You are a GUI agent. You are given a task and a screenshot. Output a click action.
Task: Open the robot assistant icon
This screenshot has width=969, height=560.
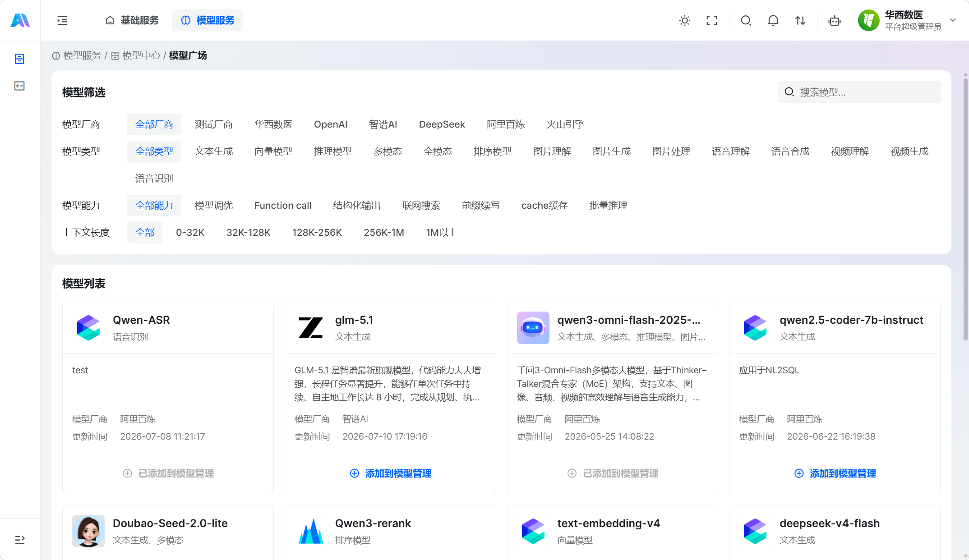pos(834,20)
